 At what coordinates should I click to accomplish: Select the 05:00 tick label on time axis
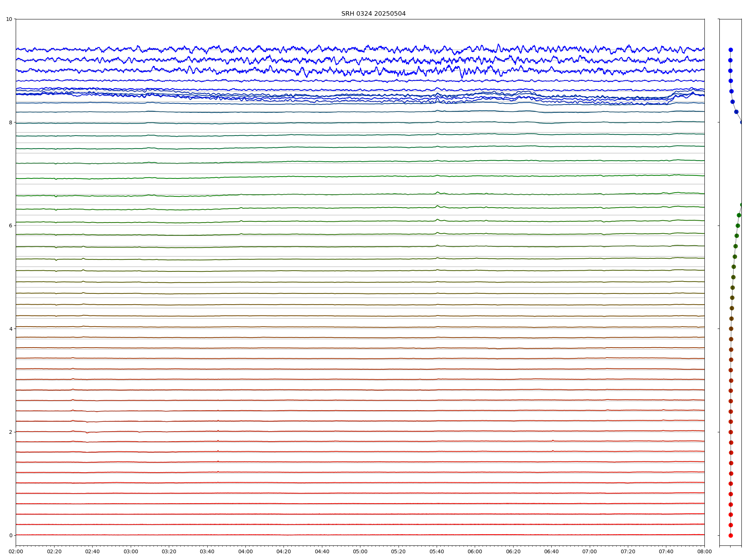pyautogui.click(x=360, y=551)
